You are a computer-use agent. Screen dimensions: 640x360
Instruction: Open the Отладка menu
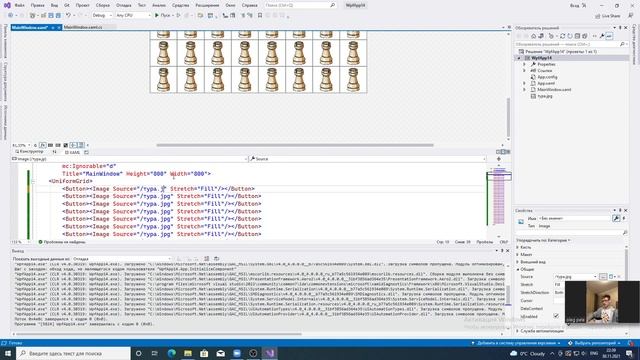click(123, 5)
